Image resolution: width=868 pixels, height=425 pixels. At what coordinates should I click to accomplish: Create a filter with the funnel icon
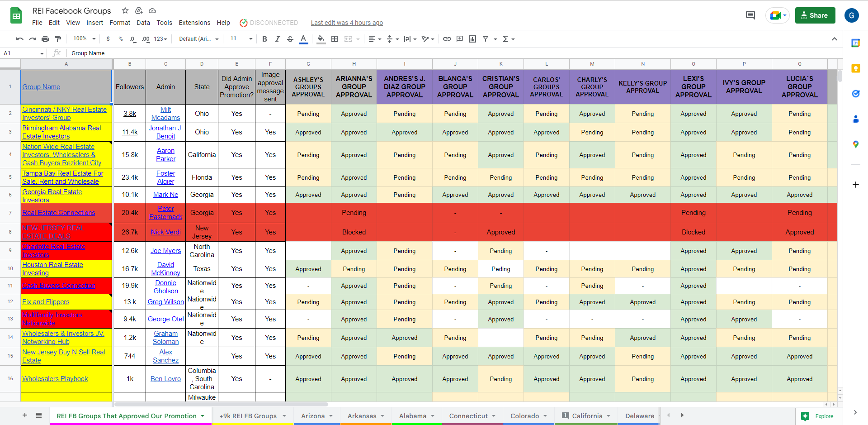click(486, 39)
